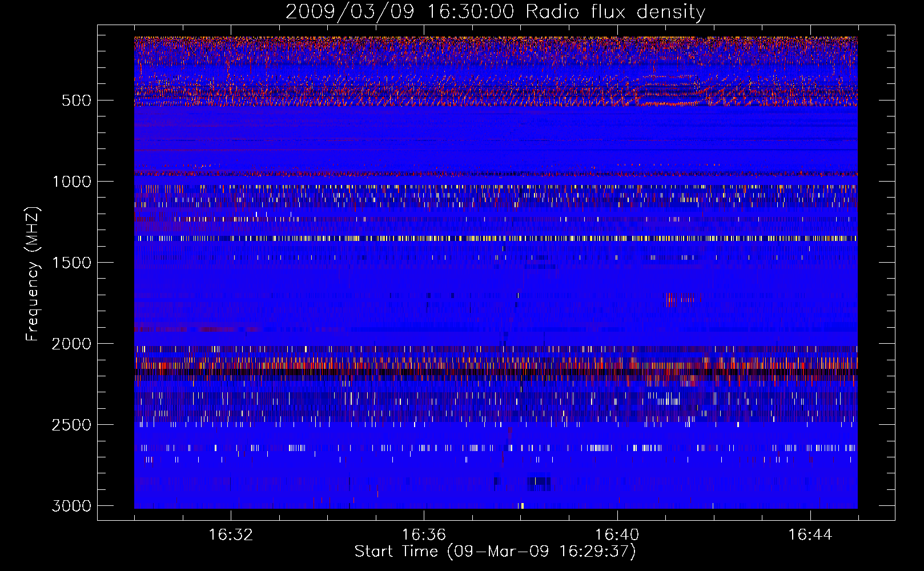Screen dimensions: 924x571
Task: Click the 500 frequency tick label
Action: [76, 100]
